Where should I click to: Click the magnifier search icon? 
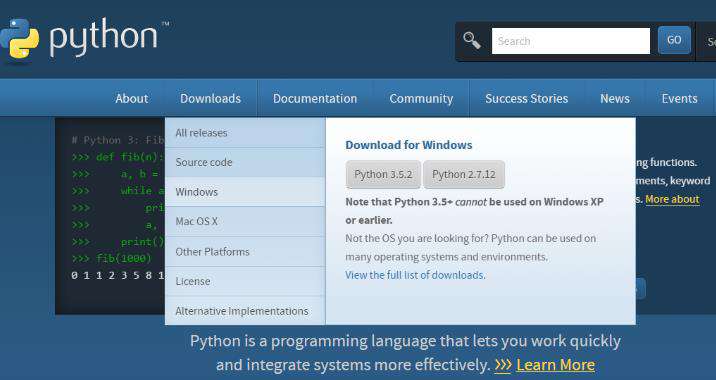472,40
